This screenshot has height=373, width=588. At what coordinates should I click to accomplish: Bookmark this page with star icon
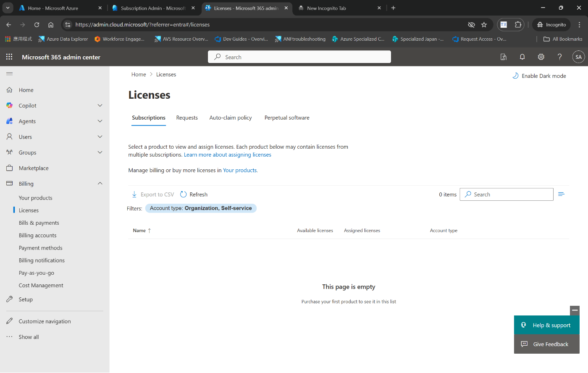pos(484,25)
